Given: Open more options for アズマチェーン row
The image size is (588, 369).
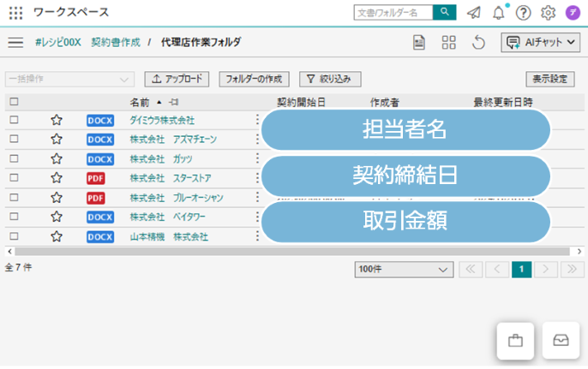Looking at the screenshot, I should pyautogui.click(x=257, y=139).
